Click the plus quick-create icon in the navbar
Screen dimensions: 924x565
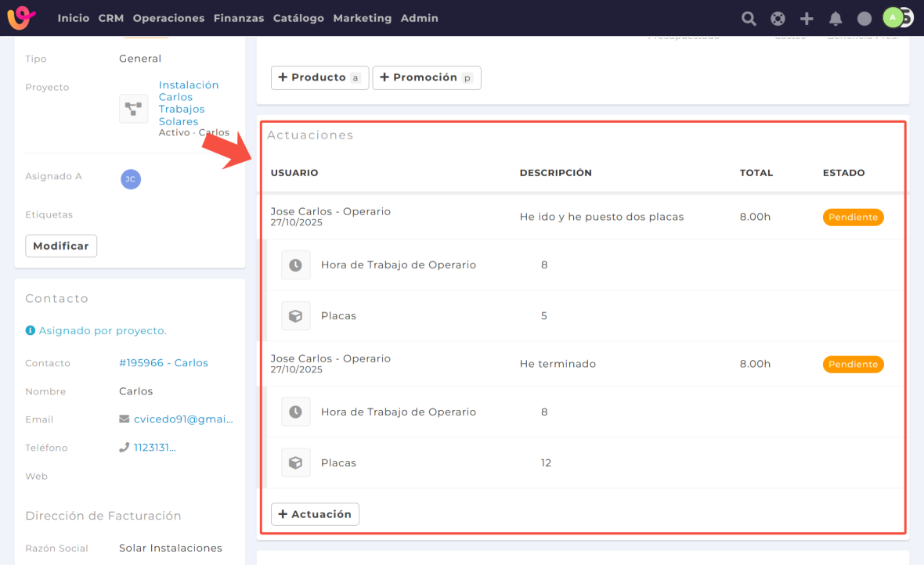807,18
